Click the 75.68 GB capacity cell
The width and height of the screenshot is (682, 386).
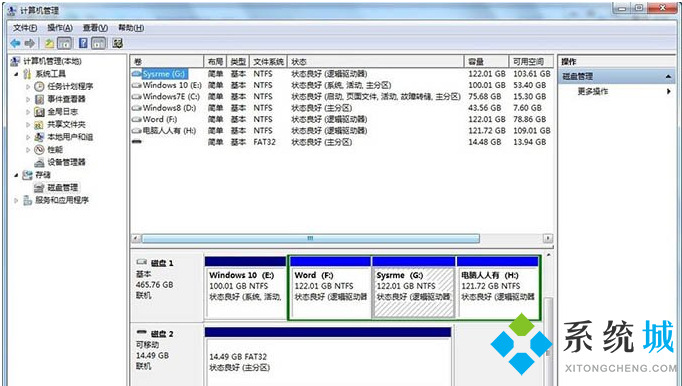pyautogui.click(x=485, y=96)
